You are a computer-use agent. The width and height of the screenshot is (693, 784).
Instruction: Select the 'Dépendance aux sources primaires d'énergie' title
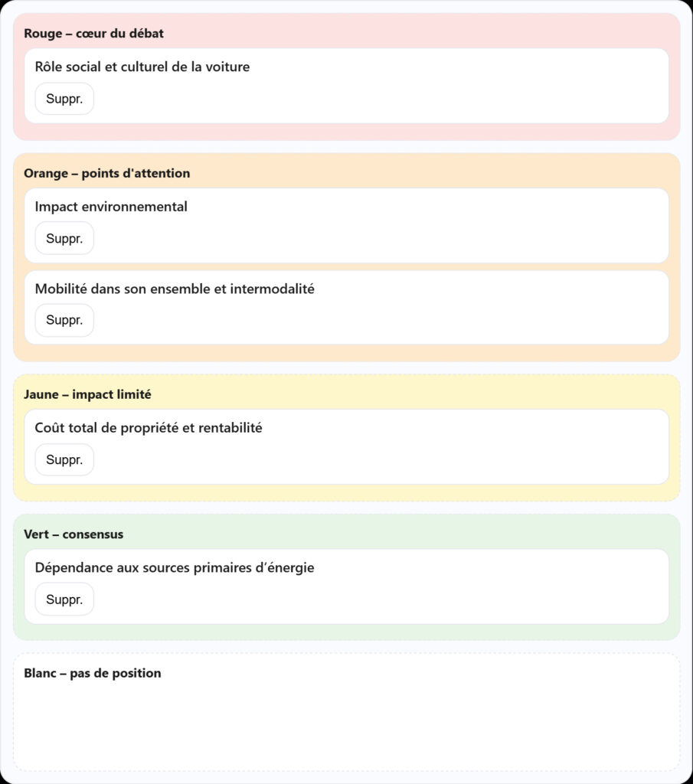(x=175, y=568)
